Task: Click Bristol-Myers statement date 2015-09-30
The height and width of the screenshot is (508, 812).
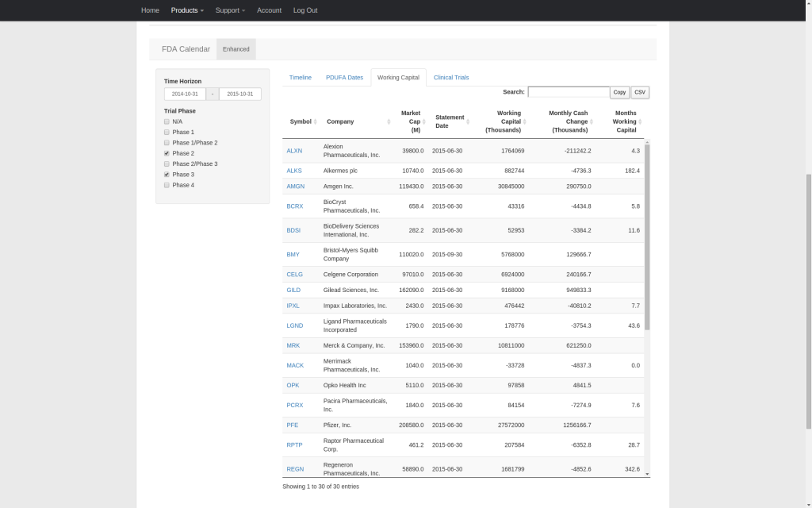Action: pos(447,255)
